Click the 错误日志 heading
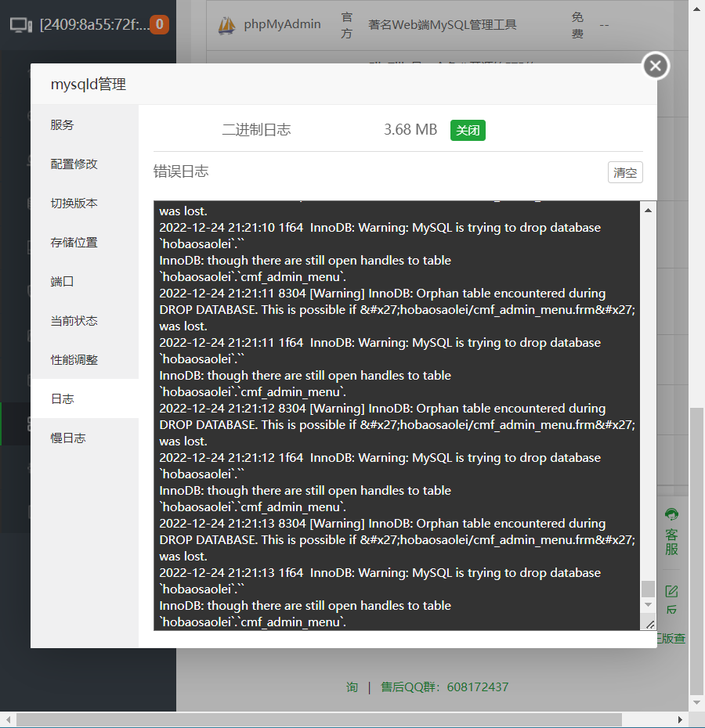Screen dimensions: 705x728 [181, 171]
